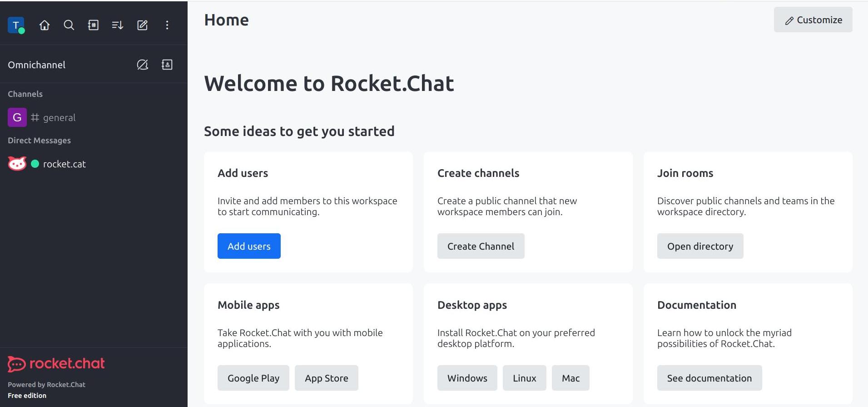Toggle Omnichannel livechat availability icon

tap(143, 65)
